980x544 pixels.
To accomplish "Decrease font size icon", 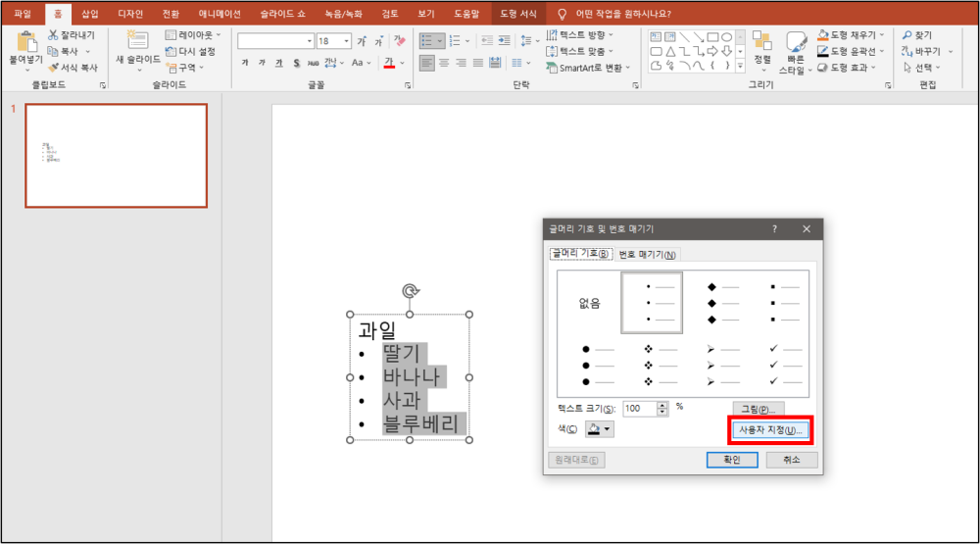I will [378, 41].
